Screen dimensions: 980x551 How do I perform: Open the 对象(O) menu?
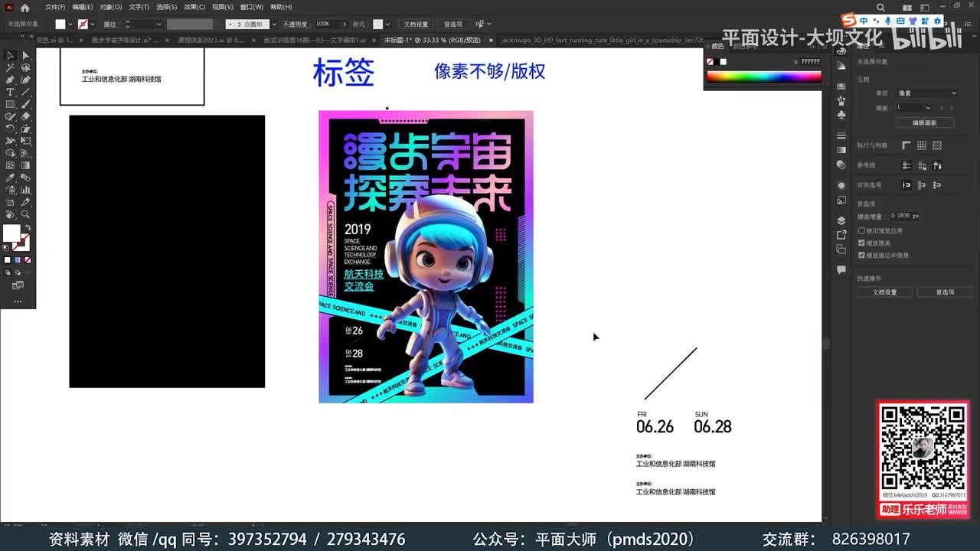tap(111, 7)
